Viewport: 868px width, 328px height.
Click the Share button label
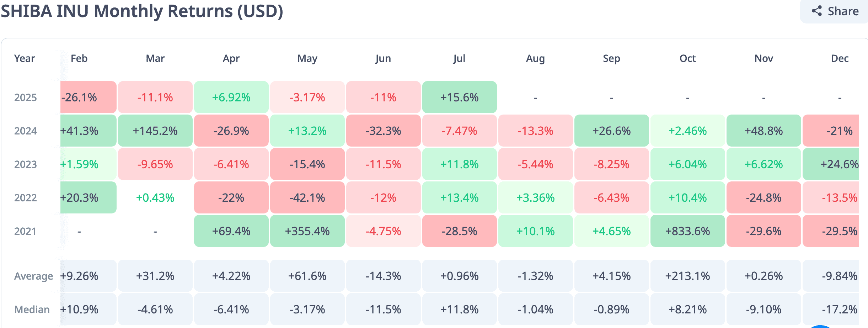(x=843, y=11)
